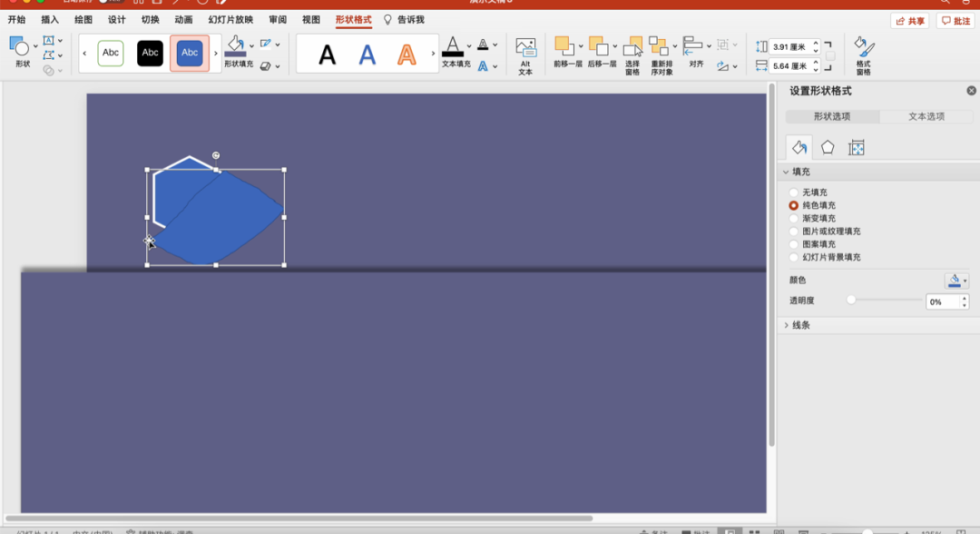Toggle the lock aspect ratio checkbox
This screenshot has height=534, width=980.
tap(830, 56)
